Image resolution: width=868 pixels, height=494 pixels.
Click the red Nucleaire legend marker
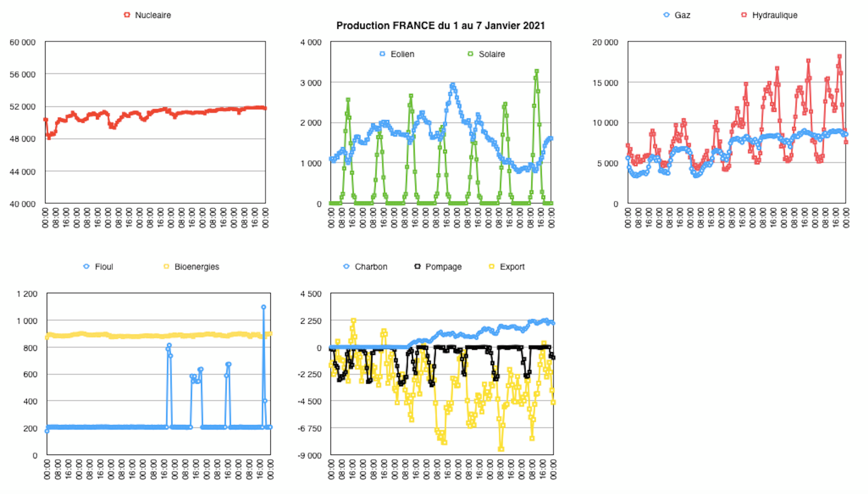(x=127, y=15)
